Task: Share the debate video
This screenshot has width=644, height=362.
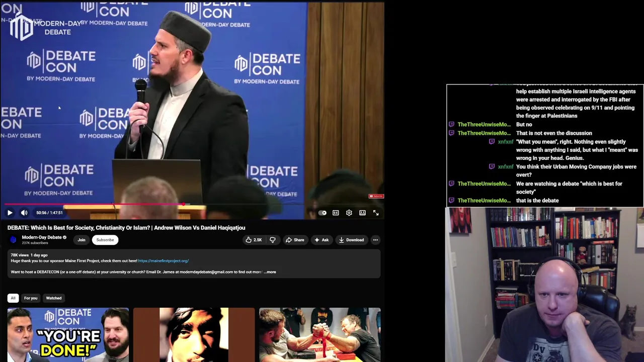Action: click(x=295, y=240)
